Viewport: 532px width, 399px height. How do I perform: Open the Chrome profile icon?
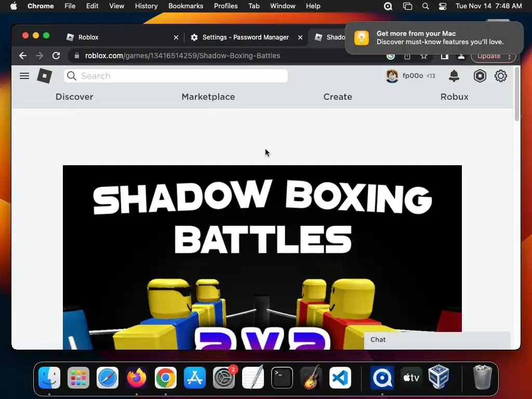click(461, 56)
